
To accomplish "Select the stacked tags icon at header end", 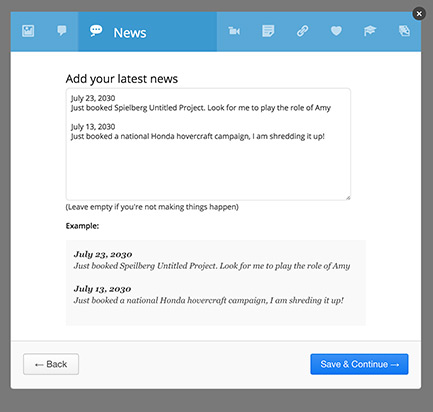I will click(404, 31).
